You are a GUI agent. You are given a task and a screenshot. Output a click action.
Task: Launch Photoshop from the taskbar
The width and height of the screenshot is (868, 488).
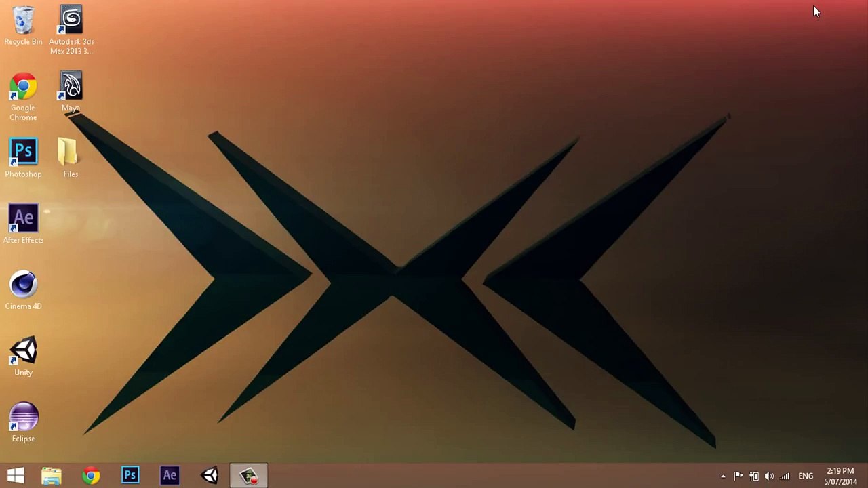(130, 476)
